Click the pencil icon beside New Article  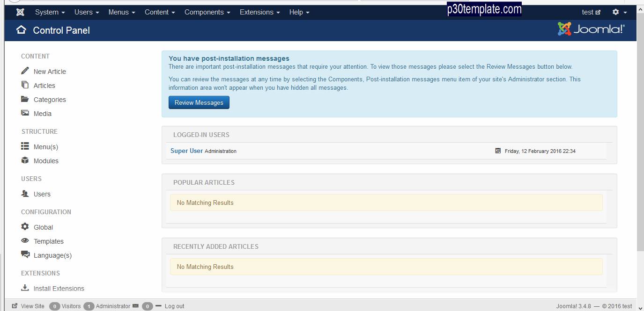(25, 71)
